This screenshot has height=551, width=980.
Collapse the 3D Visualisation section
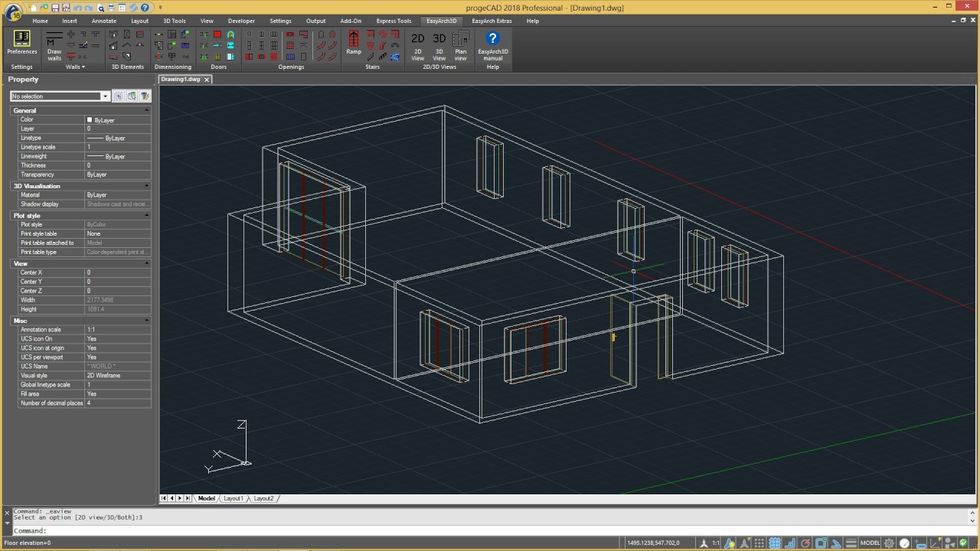pos(147,186)
